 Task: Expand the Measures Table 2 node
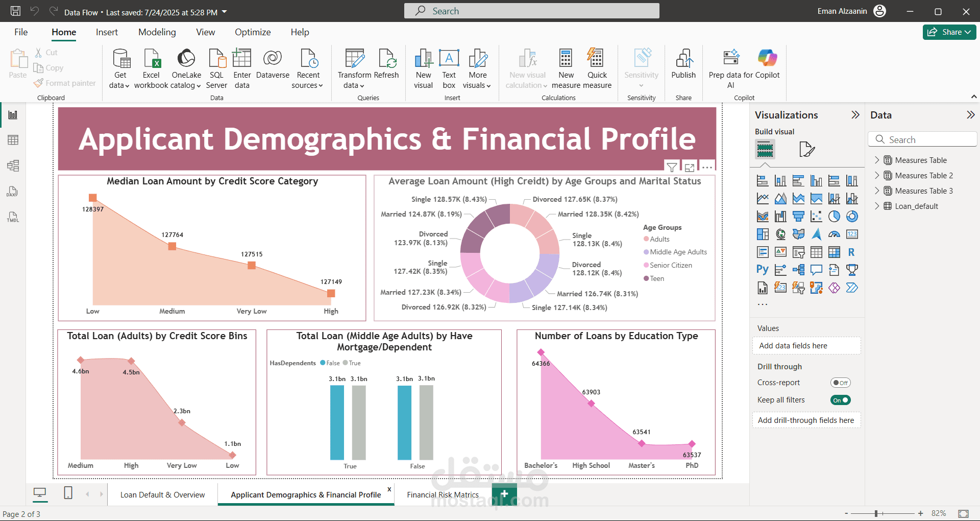[877, 175]
